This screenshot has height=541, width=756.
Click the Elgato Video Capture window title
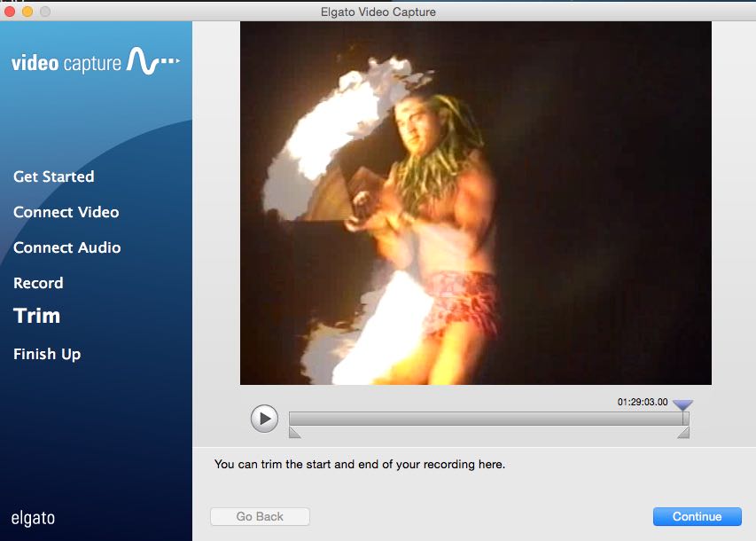(x=378, y=12)
